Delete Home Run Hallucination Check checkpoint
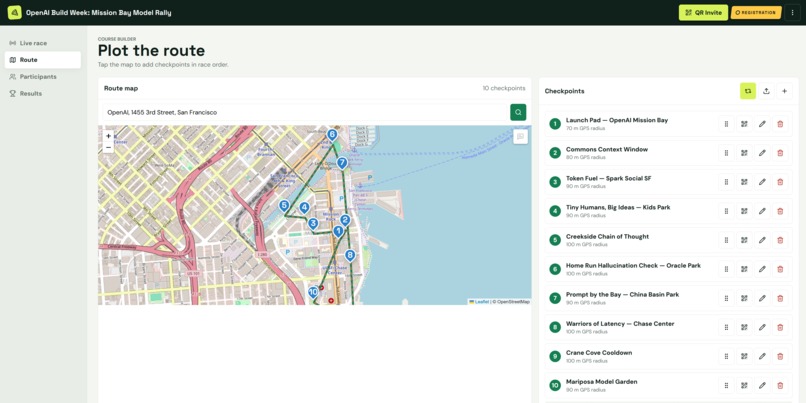 click(x=780, y=269)
